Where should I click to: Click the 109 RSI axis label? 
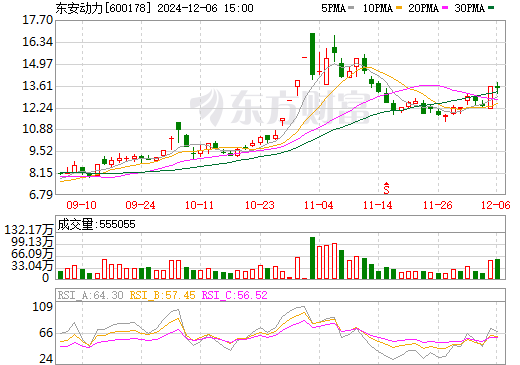pos(42,306)
